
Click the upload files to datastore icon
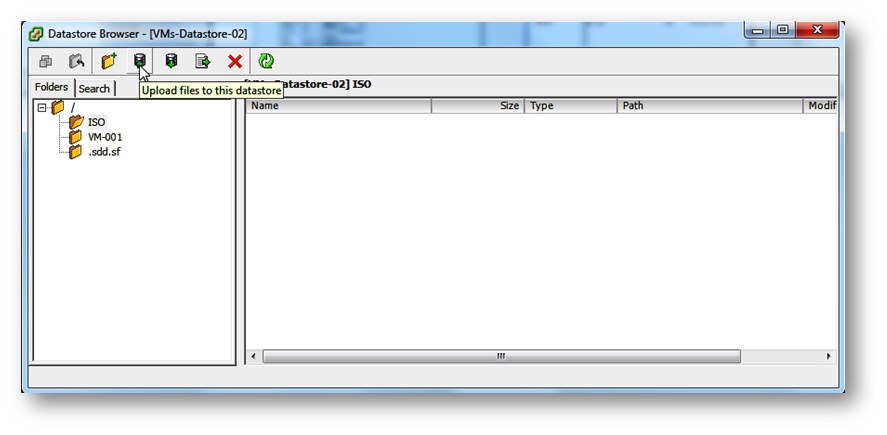[x=140, y=61]
